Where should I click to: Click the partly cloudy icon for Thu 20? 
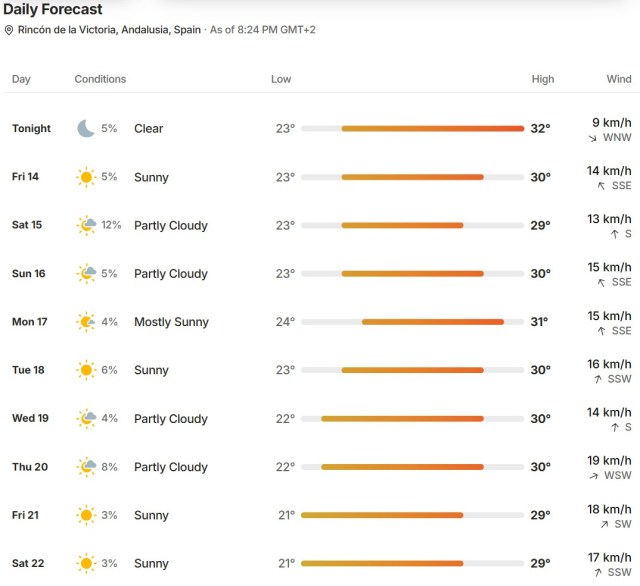87,467
